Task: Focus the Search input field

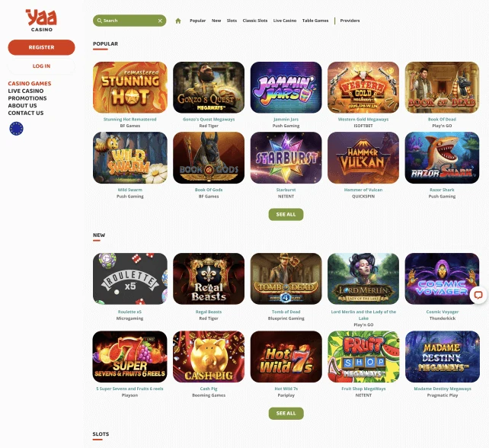Action: 129,21
